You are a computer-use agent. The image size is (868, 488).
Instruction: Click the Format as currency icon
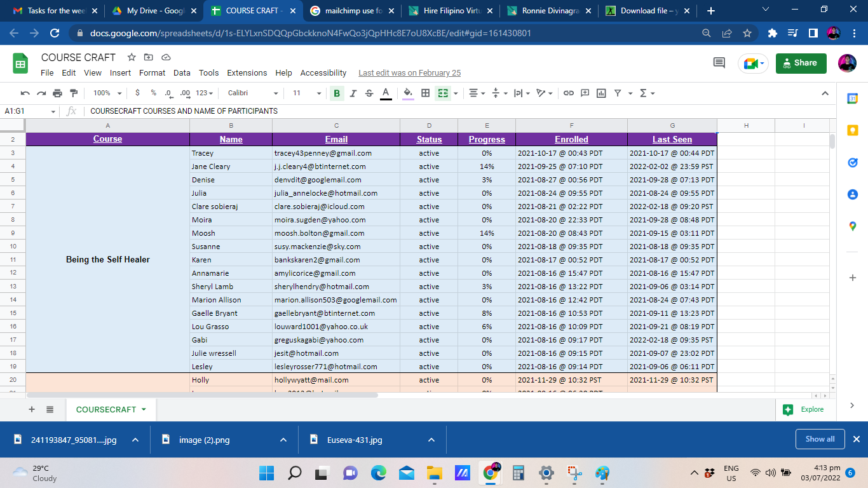tap(138, 93)
